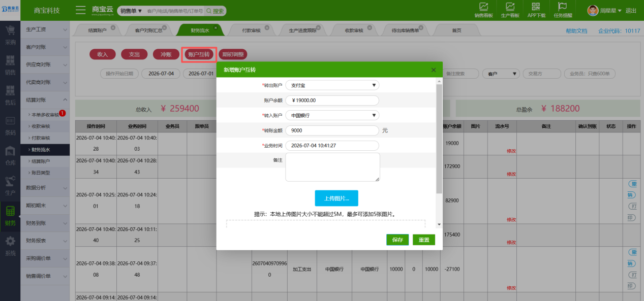
Task: Open the 销售单 search type dropdown
Action: point(131,11)
